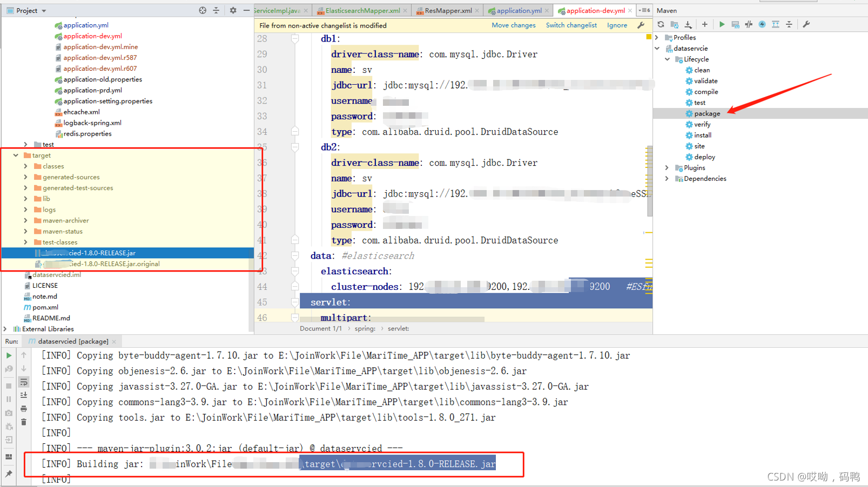This screenshot has width=868, height=487.
Task: Click Move changes link
Action: (x=514, y=25)
